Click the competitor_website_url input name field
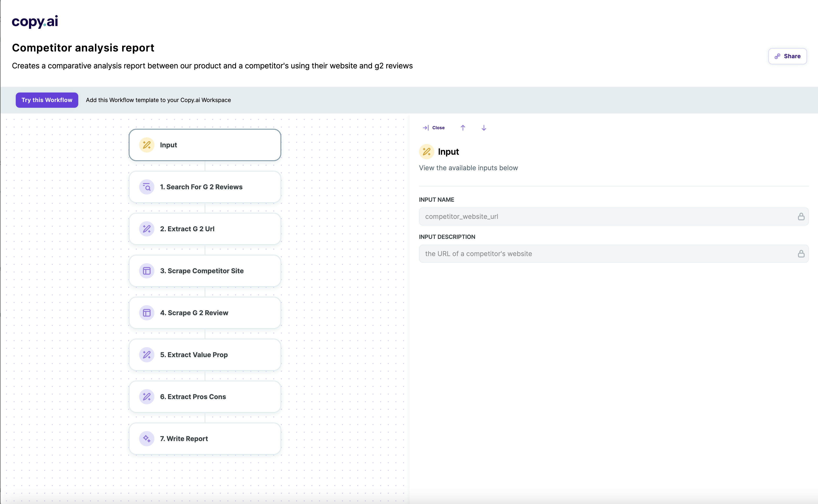This screenshot has height=504, width=818. [x=607, y=217]
